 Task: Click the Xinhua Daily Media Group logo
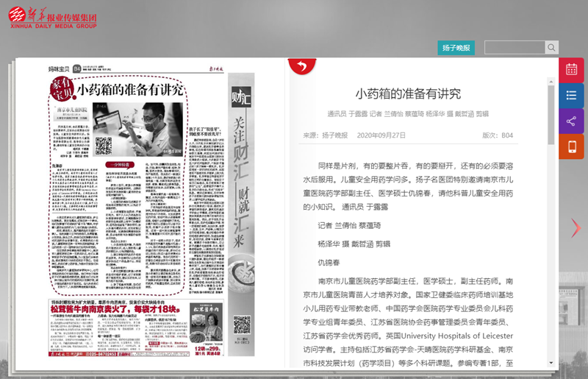(x=53, y=18)
